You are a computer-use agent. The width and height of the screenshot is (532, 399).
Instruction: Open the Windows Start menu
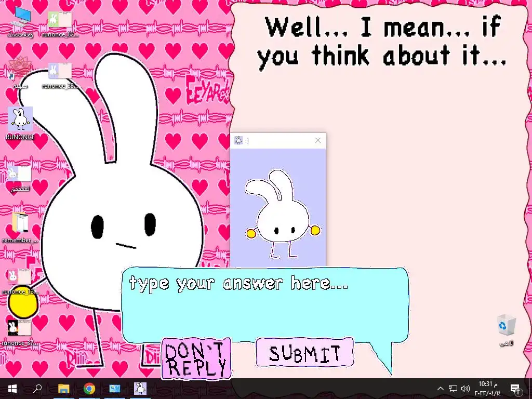click(12, 389)
